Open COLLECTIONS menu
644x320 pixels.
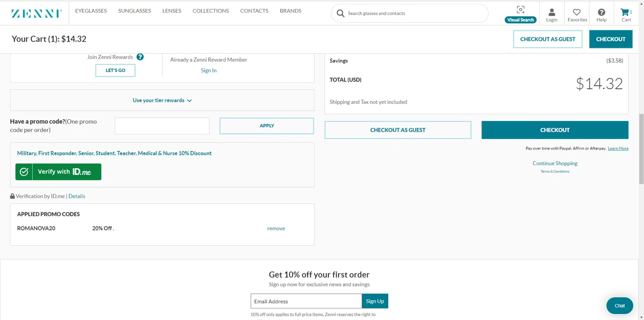coord(210,11)
